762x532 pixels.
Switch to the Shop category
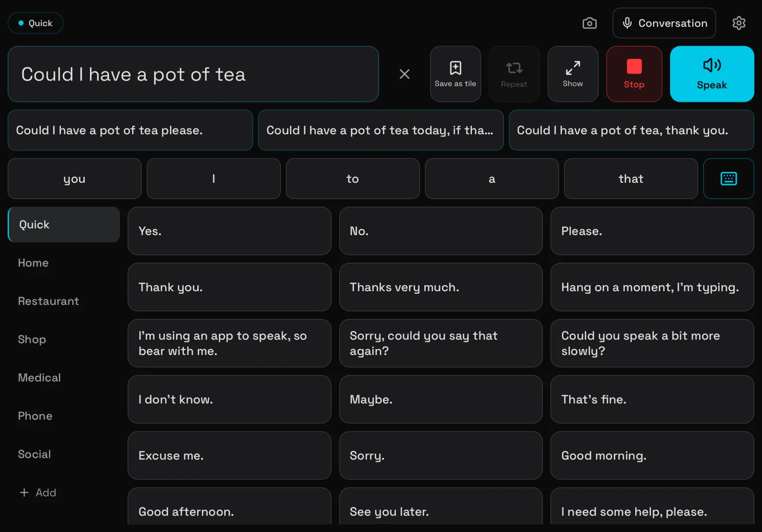pos(64,339)
